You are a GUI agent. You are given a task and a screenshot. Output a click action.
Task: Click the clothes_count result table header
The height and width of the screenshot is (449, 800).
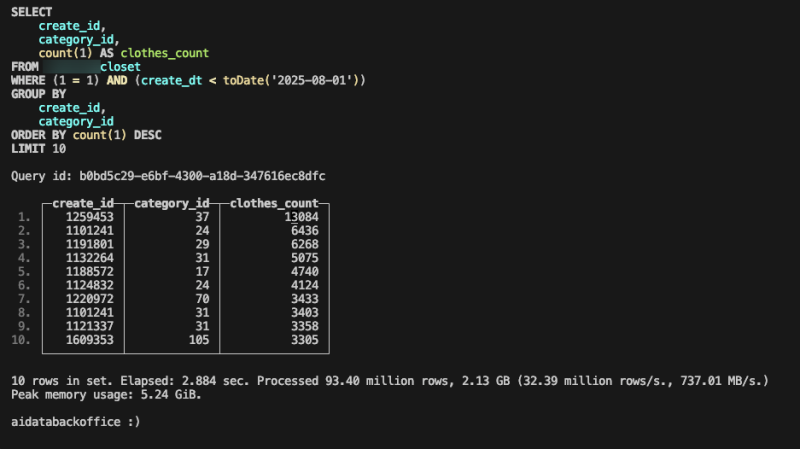point(274,204)
